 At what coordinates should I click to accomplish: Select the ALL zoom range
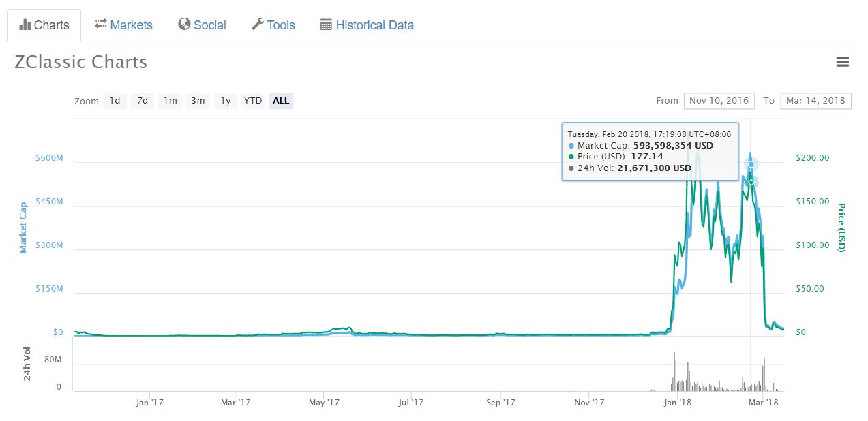(x=281, y=101)
